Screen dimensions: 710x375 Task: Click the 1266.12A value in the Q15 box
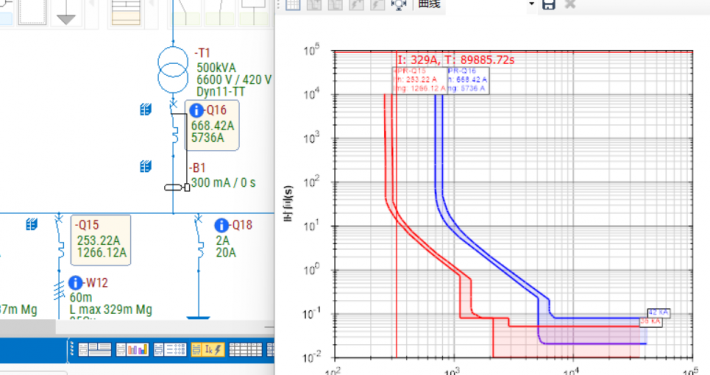(x=102, y=253)
